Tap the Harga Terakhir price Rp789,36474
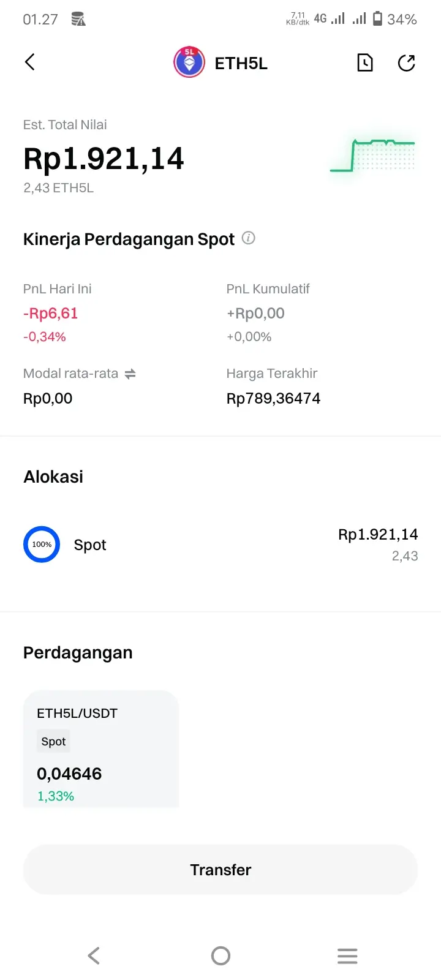 click(273, 398)
